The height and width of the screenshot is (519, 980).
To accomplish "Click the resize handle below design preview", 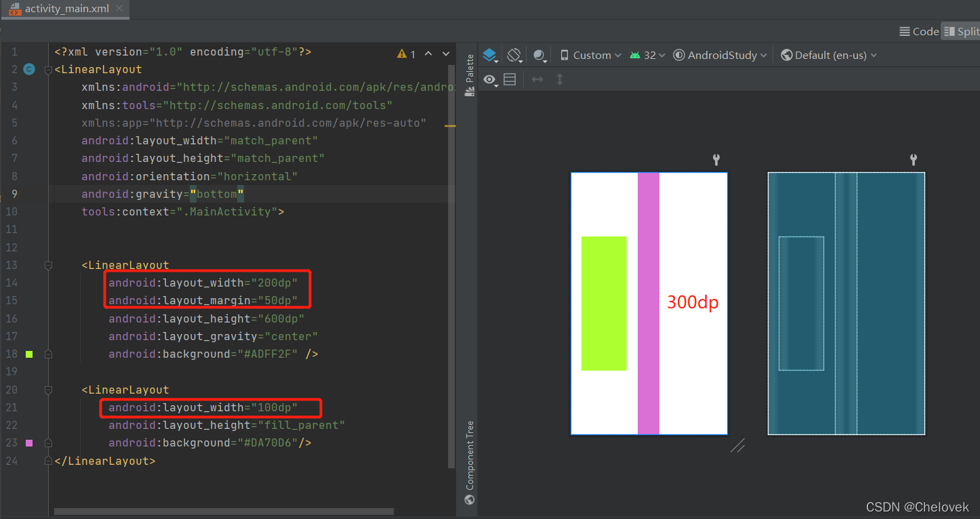I will coord(738,445).
